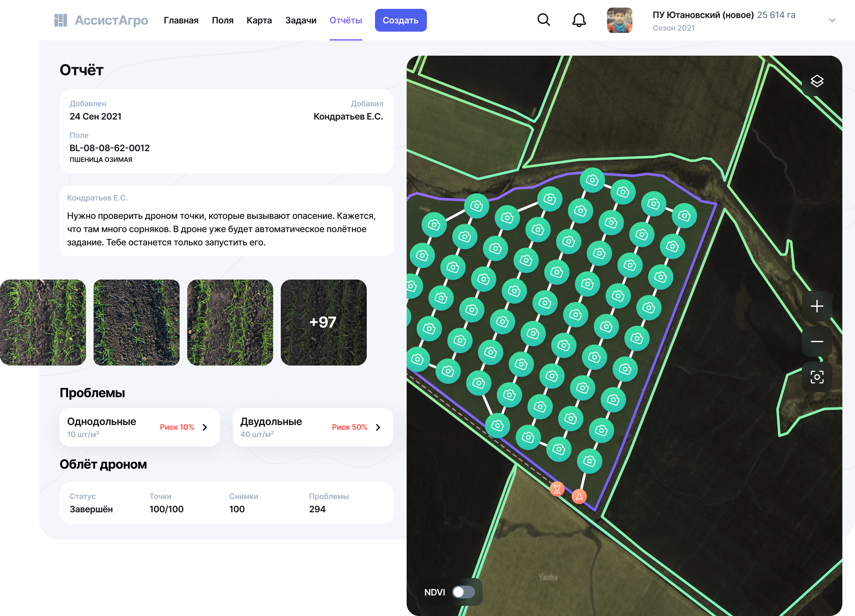Open the field BL-08-08-62-0012 link
The image size is (855, 616).
(109, 148)
